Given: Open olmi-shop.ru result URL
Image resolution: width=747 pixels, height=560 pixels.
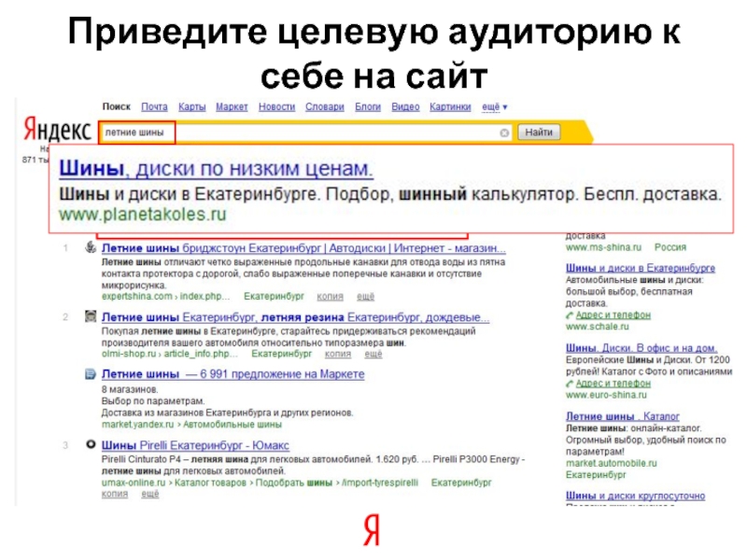Looking at the screenshot, I should point(169,354).
